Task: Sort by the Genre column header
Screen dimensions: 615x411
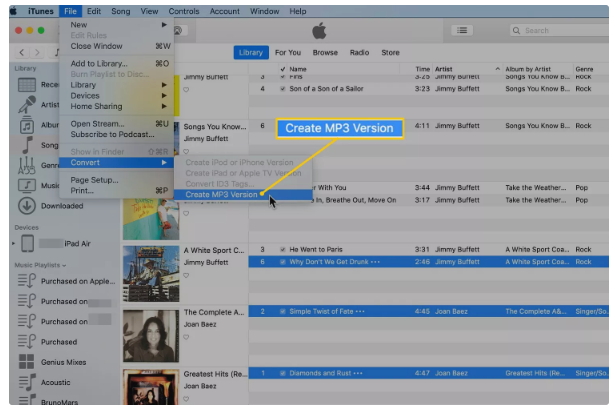Action: pyautogui.click(x=584, y=69)
